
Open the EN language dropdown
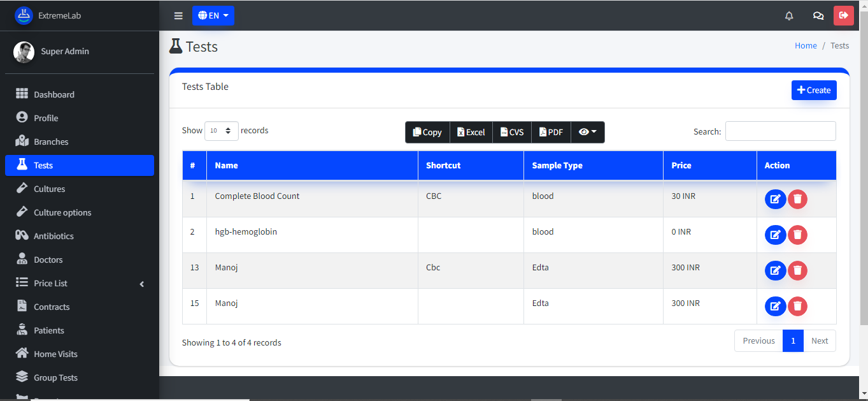(213, 16)
